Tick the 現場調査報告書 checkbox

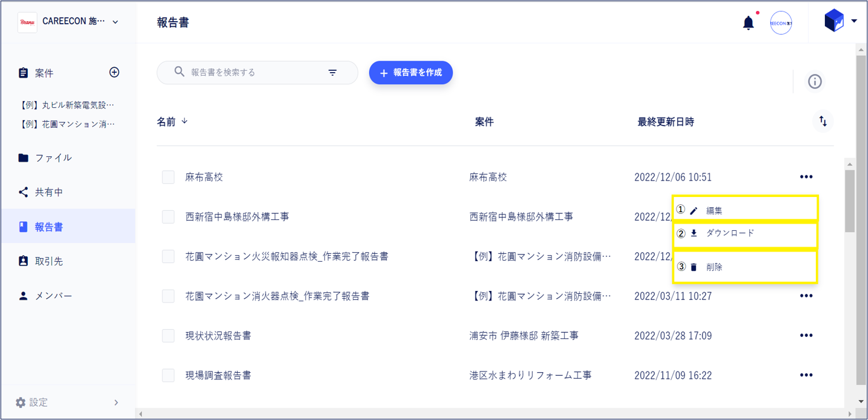point(169,375)
